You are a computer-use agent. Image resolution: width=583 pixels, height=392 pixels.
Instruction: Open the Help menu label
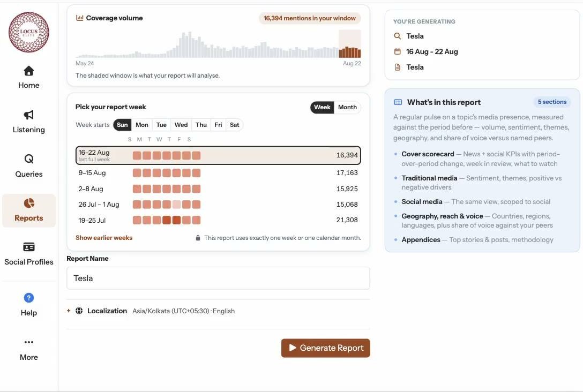28,313
